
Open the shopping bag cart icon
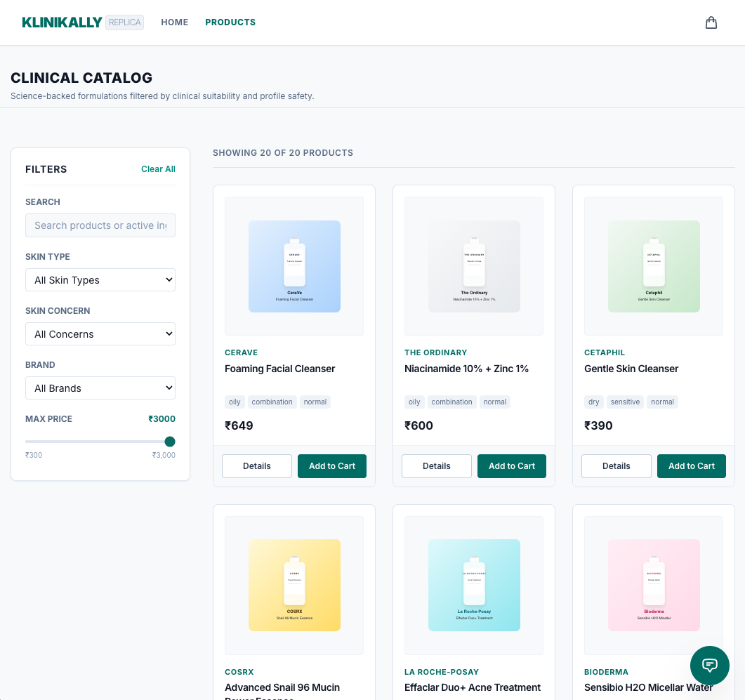(711, 22)
